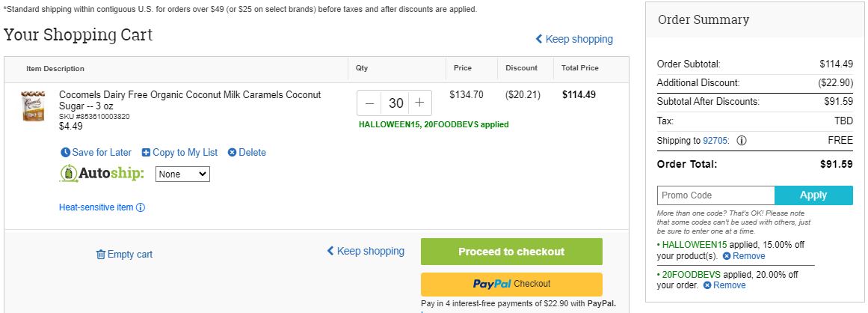Click the Heat-sensitive item info icon
Screen dimensions: 868x313
pyautogui.click(x=141, y=207)
